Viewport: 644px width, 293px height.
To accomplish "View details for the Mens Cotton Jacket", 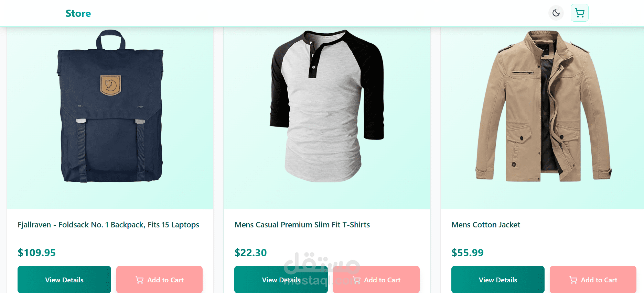I will tap(498, 280).
